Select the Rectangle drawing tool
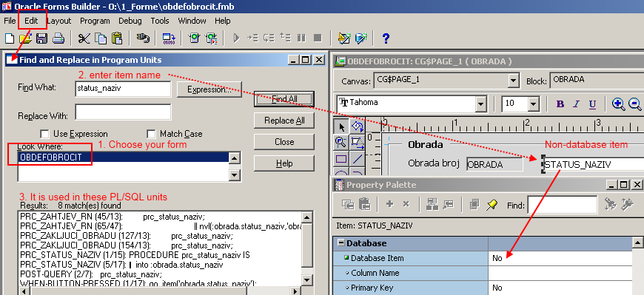Viewport: 644px width, 295px height. pyautogui.click(x=341, y=159)
